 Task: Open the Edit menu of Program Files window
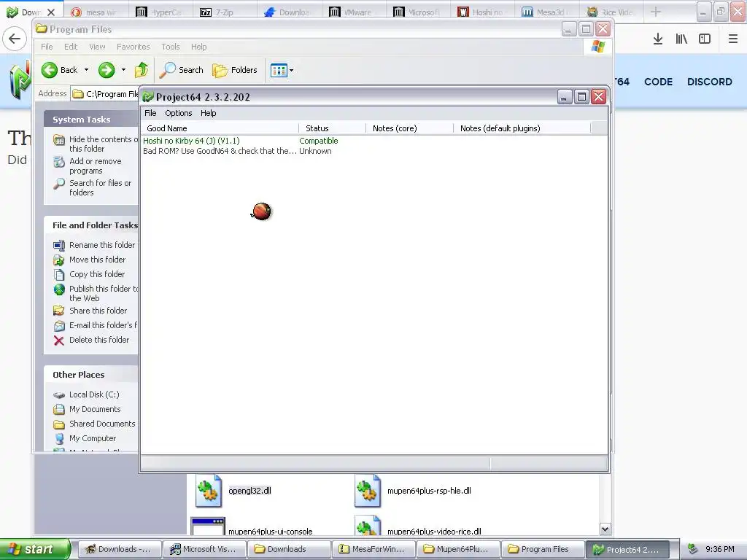[x=71, y=47]
